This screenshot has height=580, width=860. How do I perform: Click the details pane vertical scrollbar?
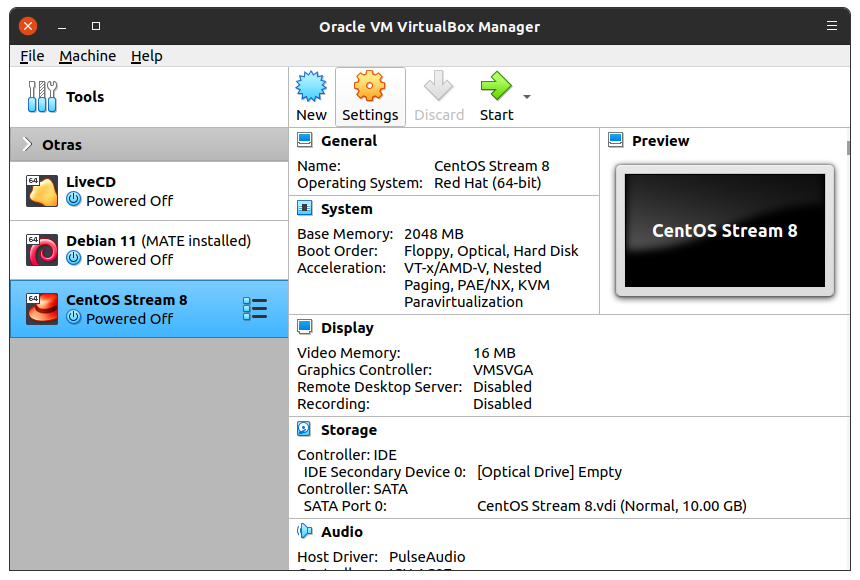tap(849, 148)
